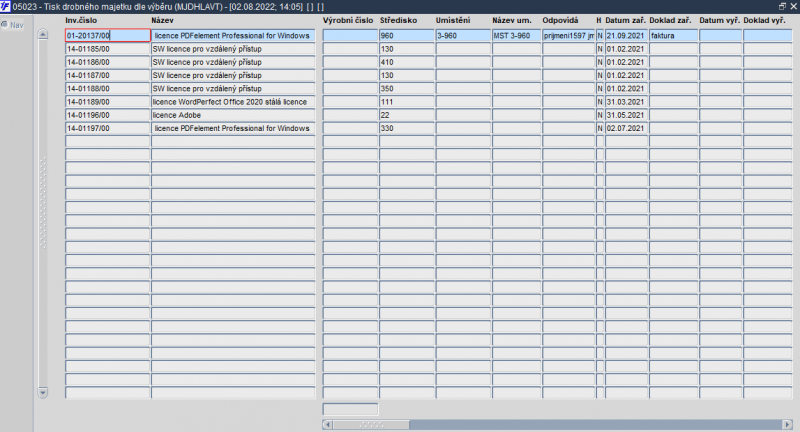Click the horizontal scrollbar thumb
Screen dimensions: 800x432
point(371,424)
